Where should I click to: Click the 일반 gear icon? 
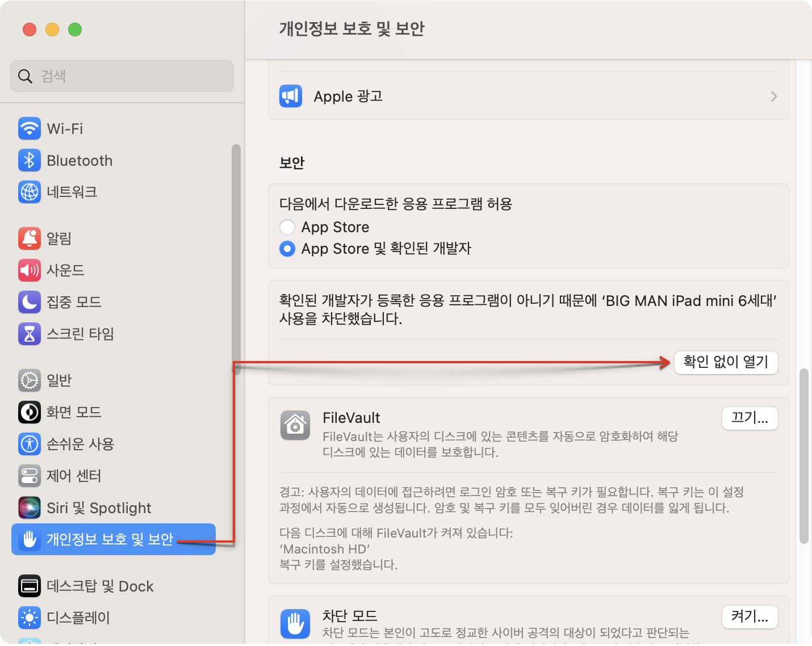pyautogui.click(x=30, y=380)
